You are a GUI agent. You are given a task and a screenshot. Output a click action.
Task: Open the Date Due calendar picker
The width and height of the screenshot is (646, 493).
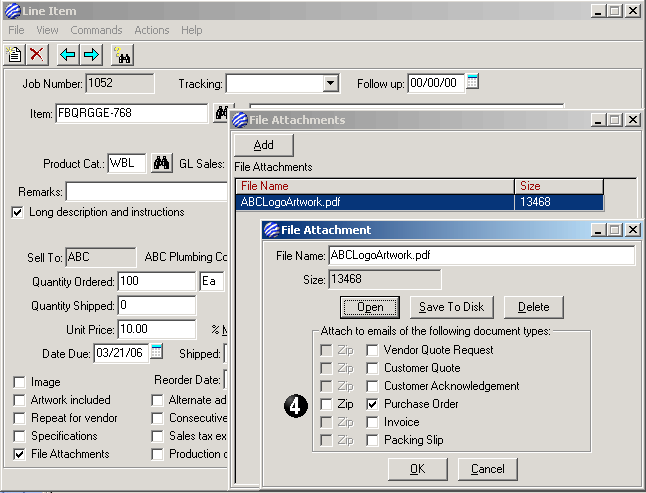click(x=157, y=353)
